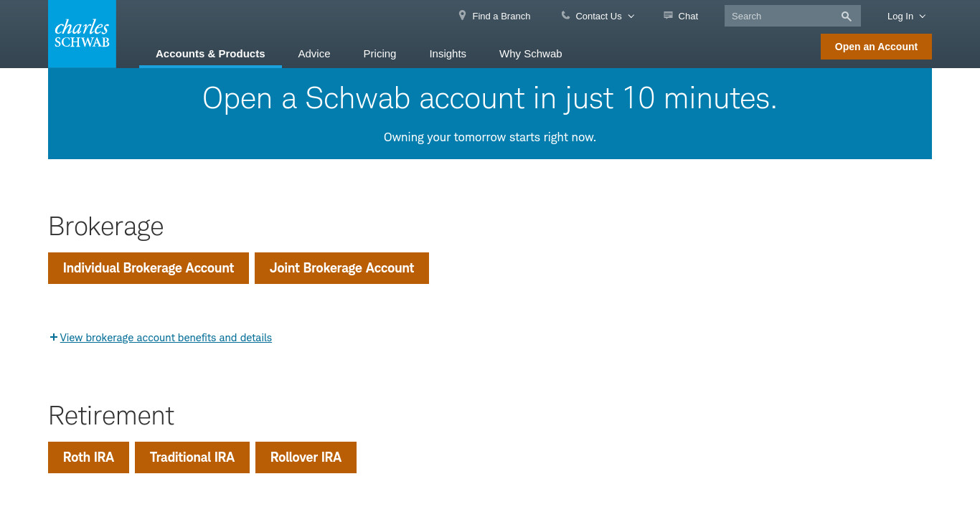
Task: Open the Advice menu
Action: pyautogui.click(x=314, y=53)
